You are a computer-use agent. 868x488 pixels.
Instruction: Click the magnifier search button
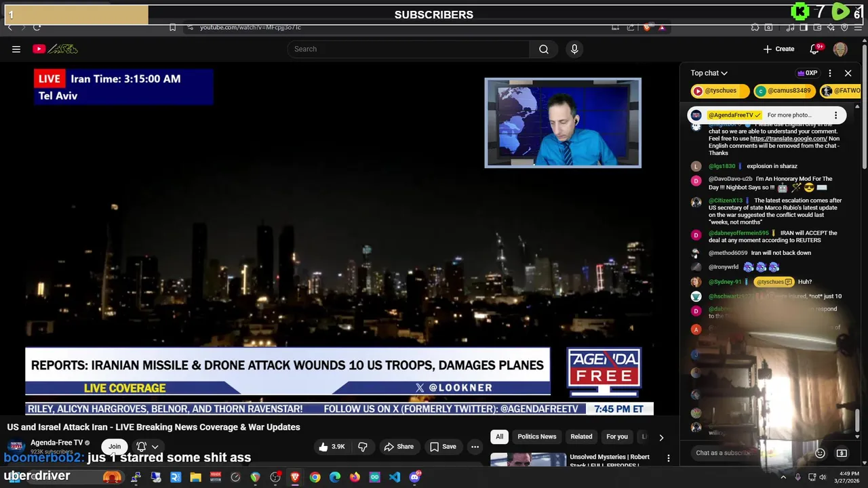(x=544, y=49)
